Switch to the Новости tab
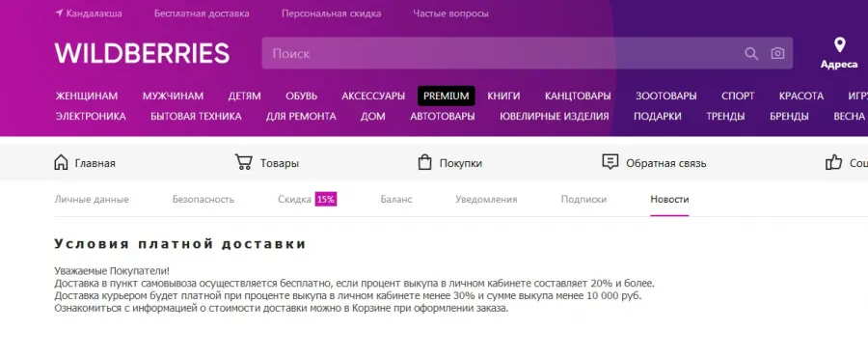The width and height of the screenshot is (868, 358). pyautogui.click(x=669, y=200)
